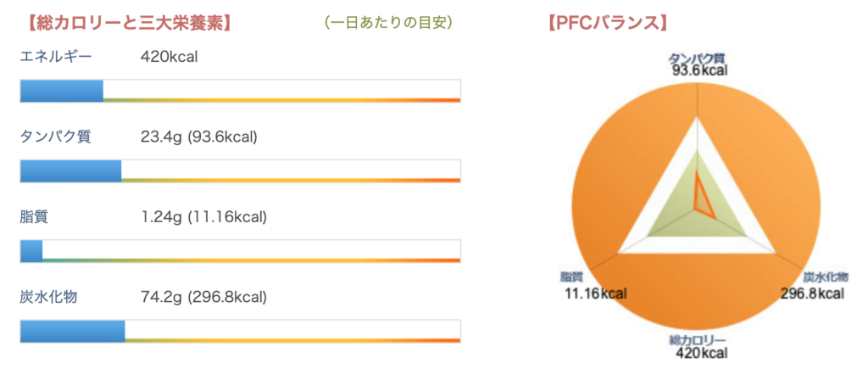
Task: Click the タンパク質 93.6kcal chart label
Action: [698, 64]
